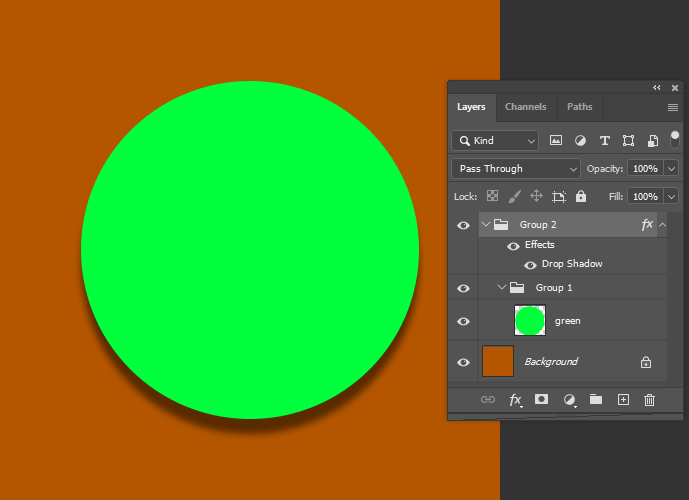This screenshot has height=500, width=689.
Task: Switch to the Paths tab
Action: (x=580, y=107)
